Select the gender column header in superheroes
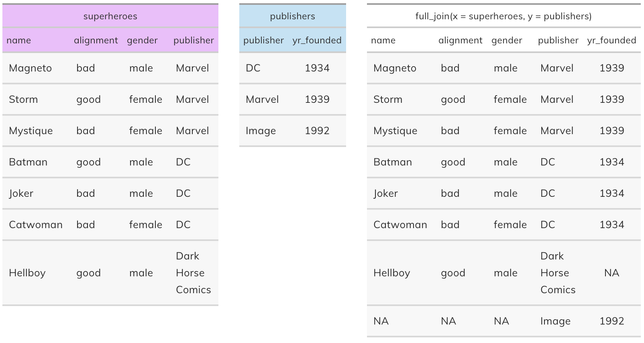Image resolution: width=644 pixels, height=343 pixels. [x=142, y=40]
